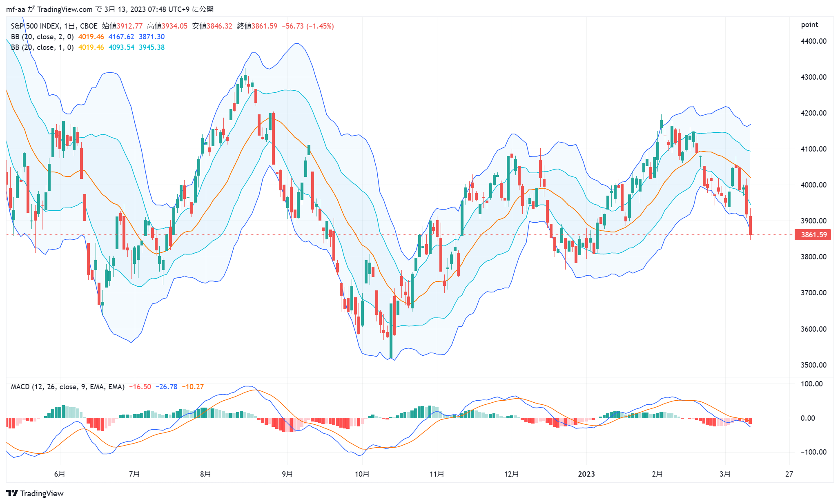Click the high value 3934.05
Viewport: 840px width, 504px height.
pos(175,26)
